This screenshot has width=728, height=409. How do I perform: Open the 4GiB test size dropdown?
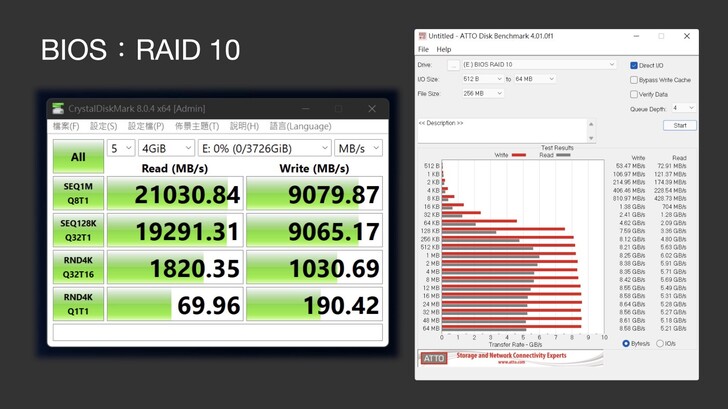[x=166, y=149]
